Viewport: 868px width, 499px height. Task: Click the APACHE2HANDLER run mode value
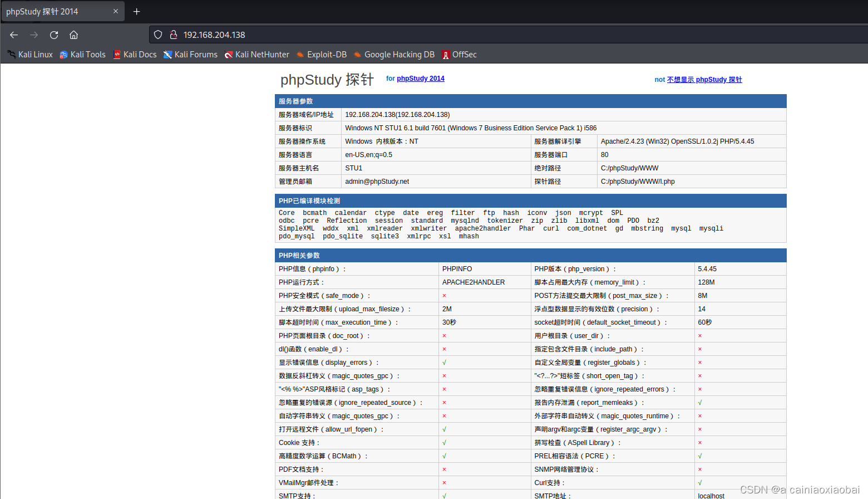click(x=474, y=282)
